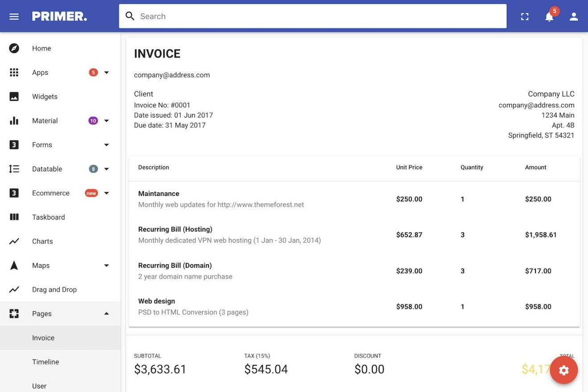Click inside the Search input field
Viewport: 588px width, 392px height.
(312, 16)
